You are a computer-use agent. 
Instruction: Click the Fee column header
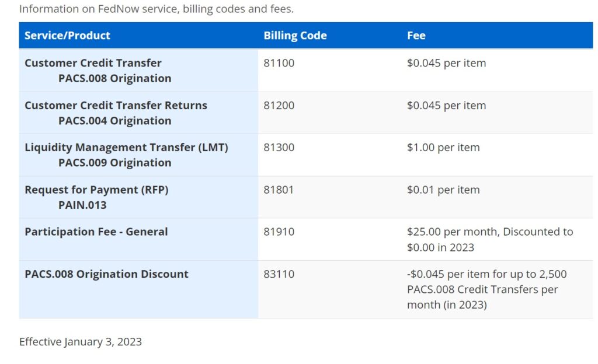pos(416,36)
